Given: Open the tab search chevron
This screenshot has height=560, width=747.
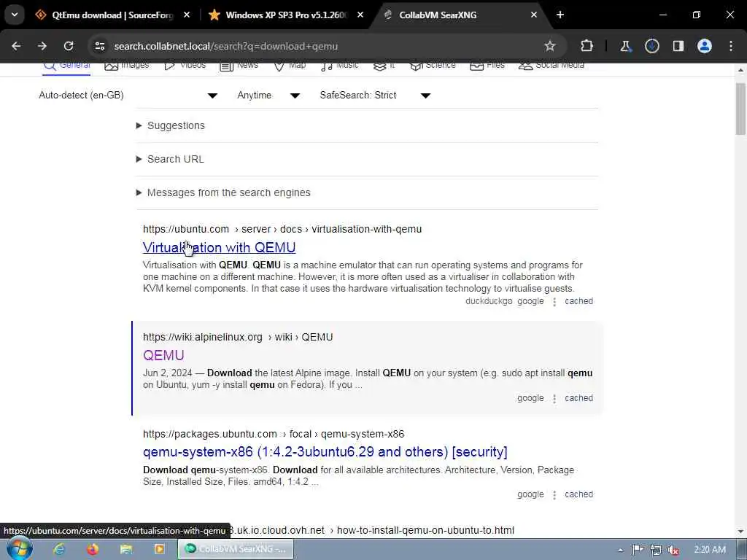Looking at the screenshot, I should point(15,15).
